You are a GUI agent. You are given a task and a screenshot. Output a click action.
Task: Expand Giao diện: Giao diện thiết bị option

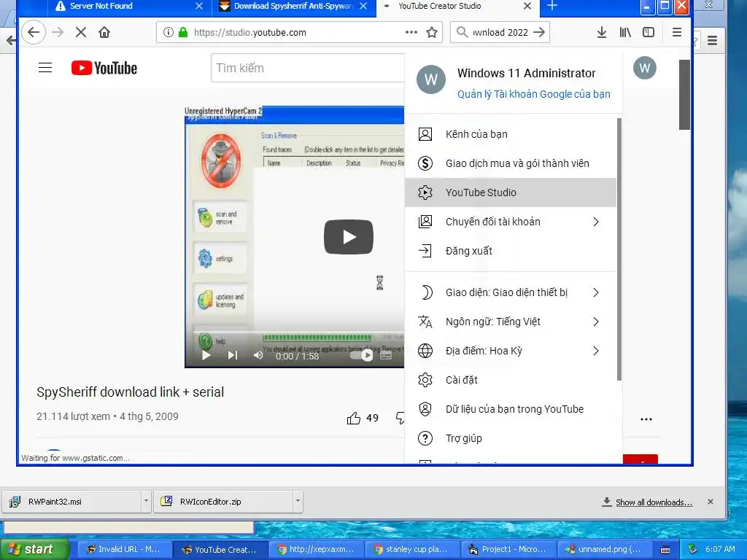click(x=510, y=292)
